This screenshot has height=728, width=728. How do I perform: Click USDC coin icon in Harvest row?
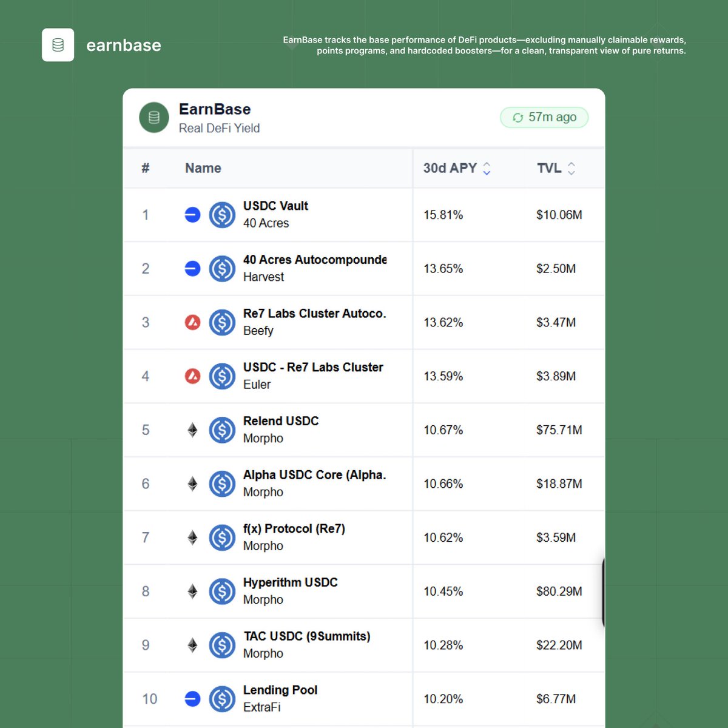tap(222, 268)
